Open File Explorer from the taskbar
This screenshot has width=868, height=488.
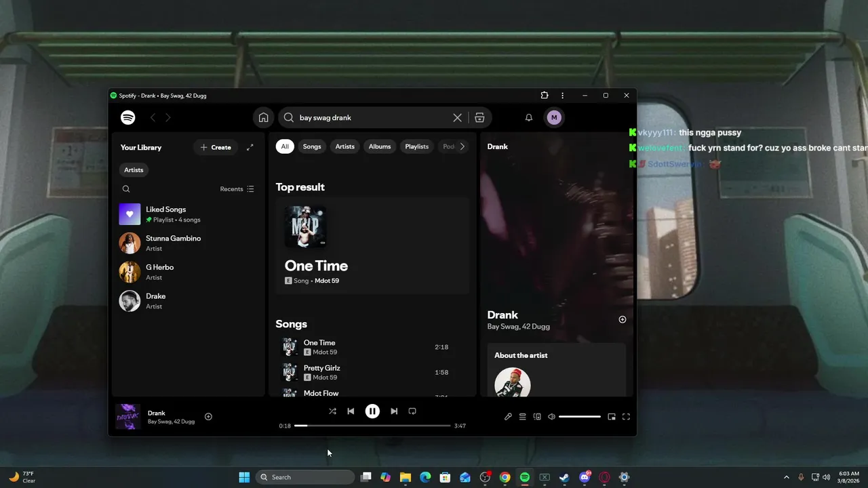click(406, 477)
